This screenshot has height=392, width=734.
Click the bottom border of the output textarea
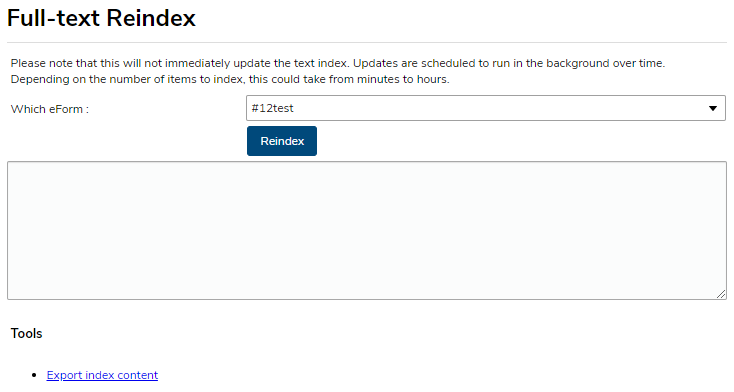pos(367,299)
